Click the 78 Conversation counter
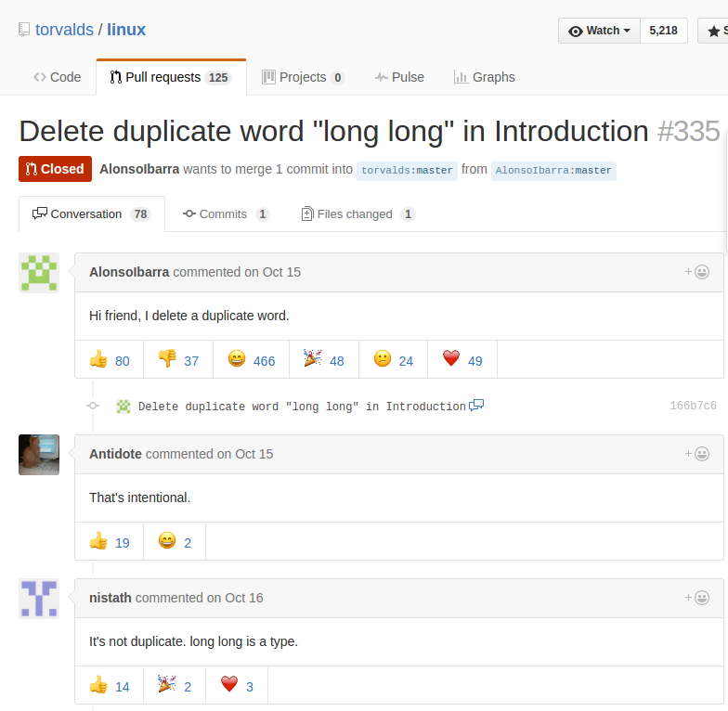728x711 pixels. (141, 213)
